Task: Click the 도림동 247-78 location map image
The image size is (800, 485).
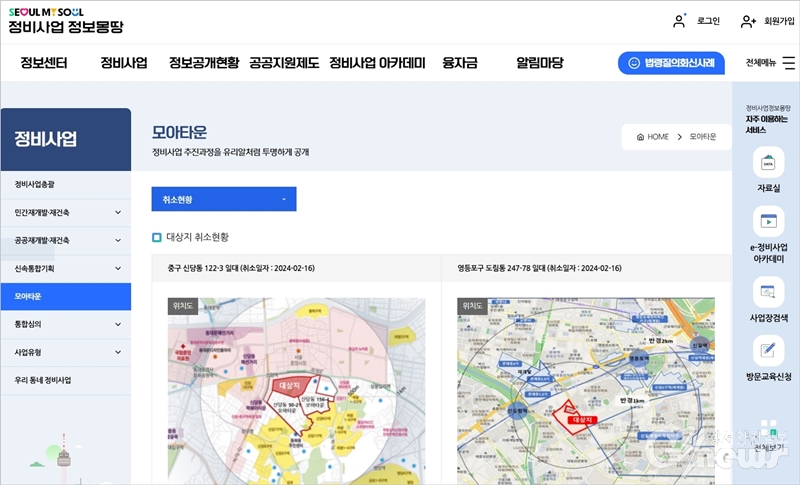Action: coord(586,391)
